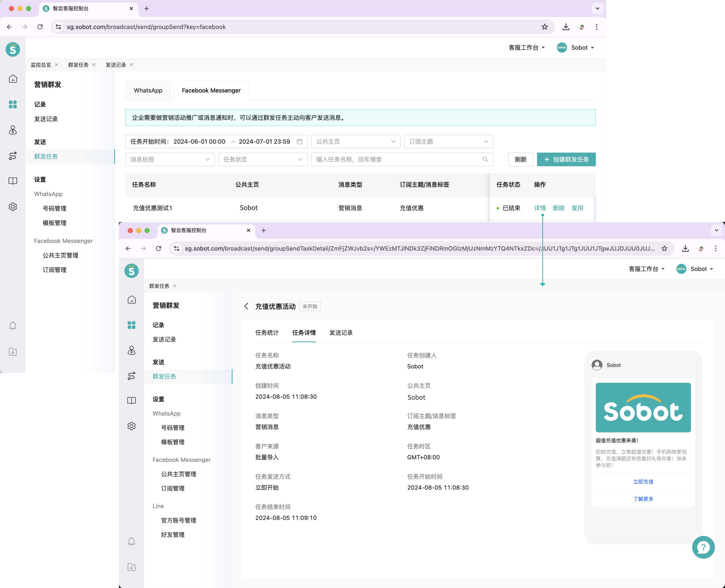Expand 客服工作台 menu in back window header
The height and width of the screenshot is (588, 725).
(527, 47)
